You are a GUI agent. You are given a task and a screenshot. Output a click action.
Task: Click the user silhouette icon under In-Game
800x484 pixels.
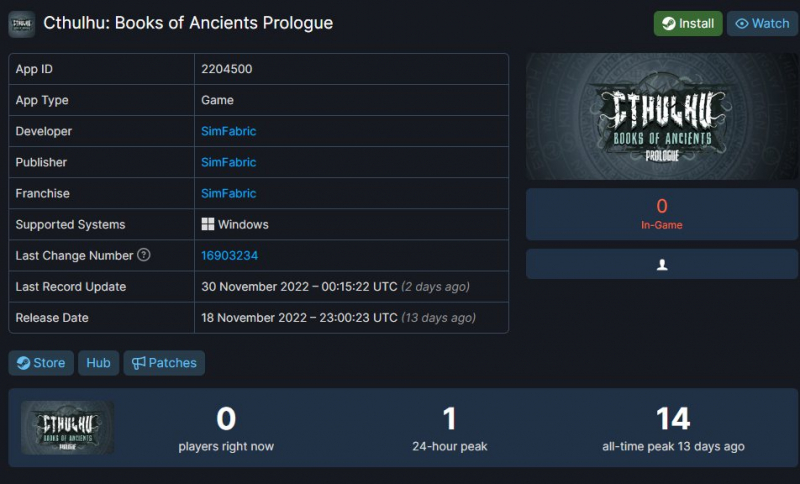click(x=662, y=265)
